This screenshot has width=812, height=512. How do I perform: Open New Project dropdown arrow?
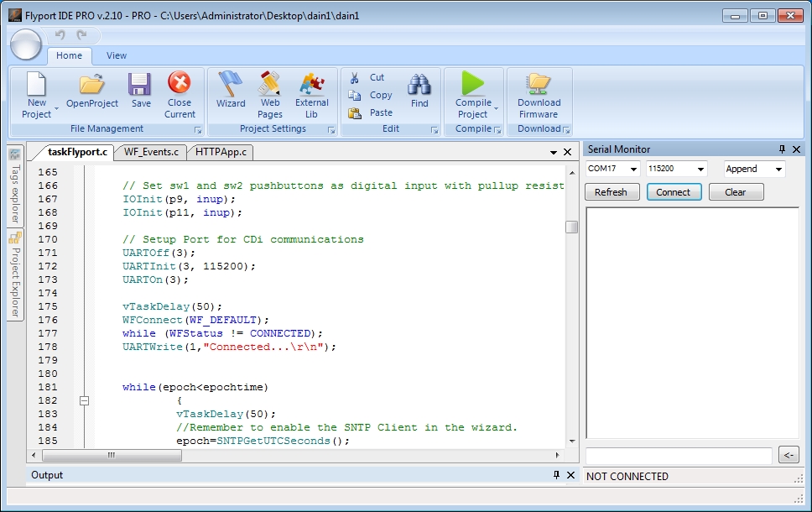point(56,109)
